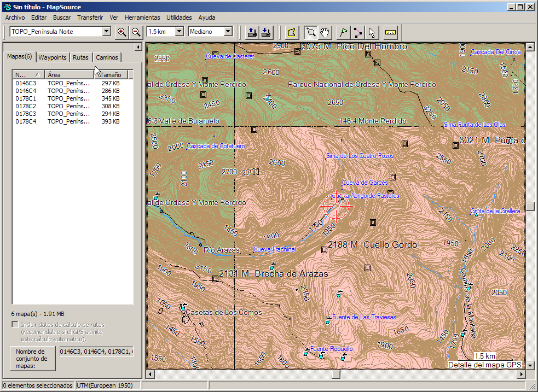Click 'UTM(European 1950)' in the status bar

pyautogui.click(x=105, y=385)
